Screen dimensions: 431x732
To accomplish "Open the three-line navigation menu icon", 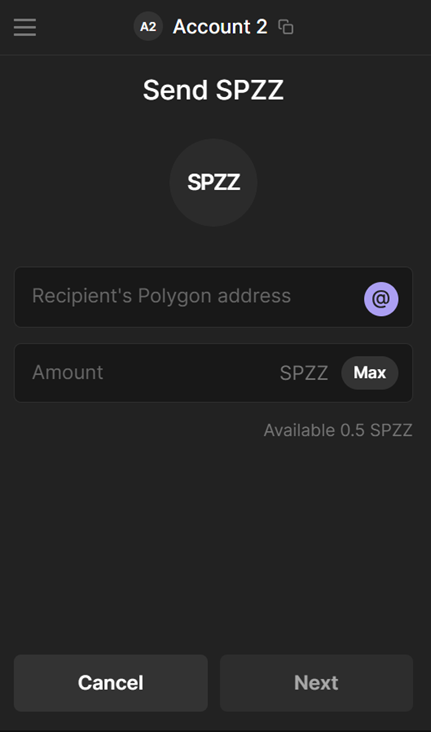I will 25,27.
